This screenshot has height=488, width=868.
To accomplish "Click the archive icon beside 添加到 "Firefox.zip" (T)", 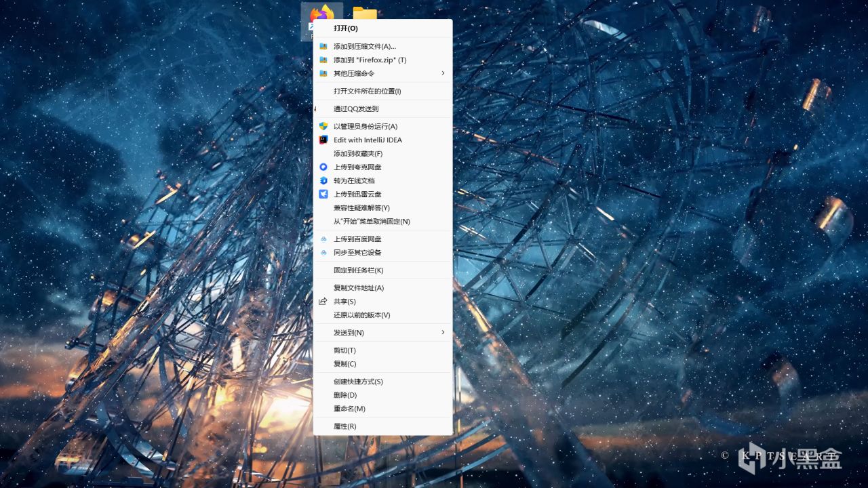I will [x=323, y=60].
